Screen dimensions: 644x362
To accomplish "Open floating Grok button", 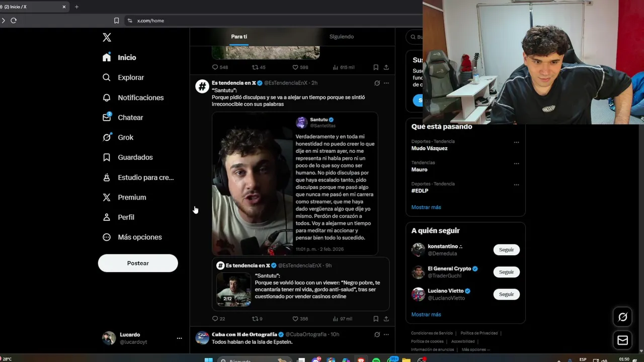I will coord(623,317).
